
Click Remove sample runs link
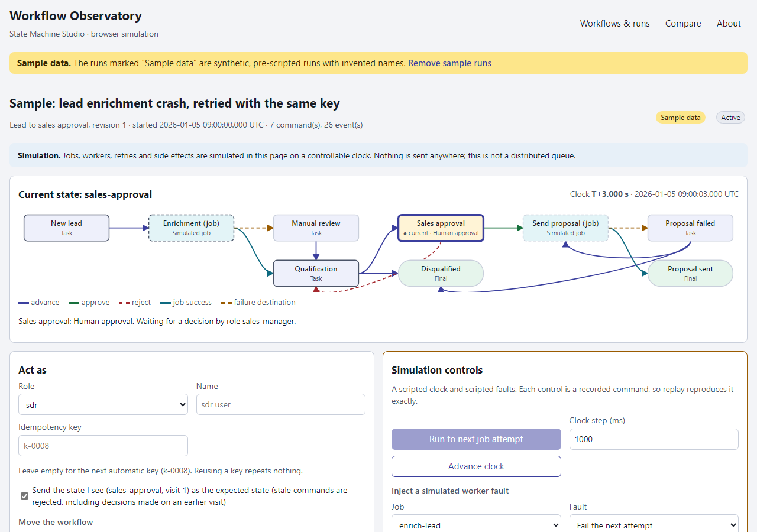click(449, 63)
